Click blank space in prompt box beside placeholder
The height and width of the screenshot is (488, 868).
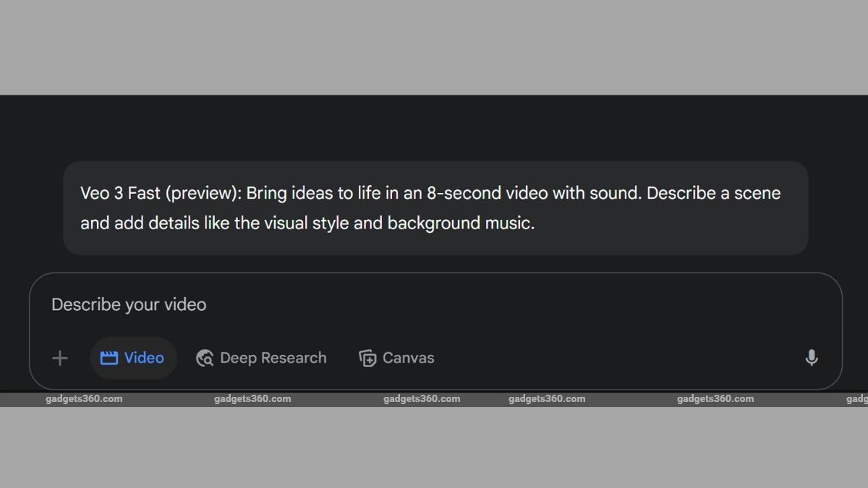(506, 304)
